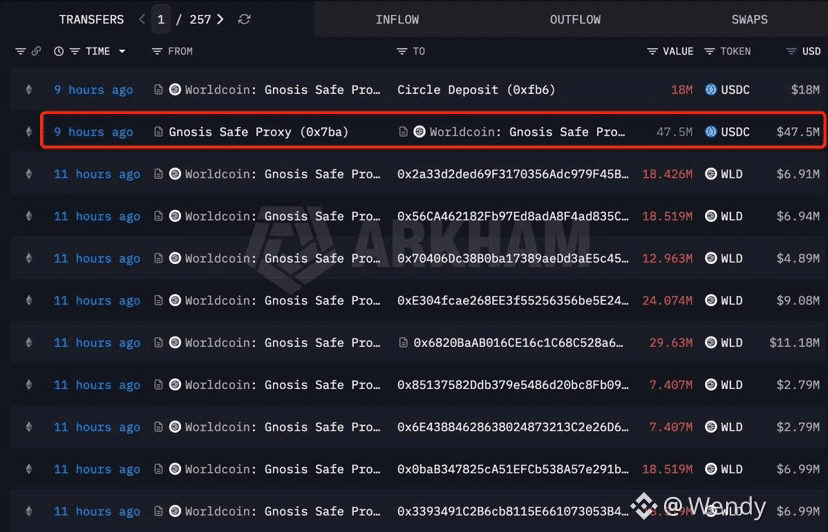
Task: Click the value 12.963M
Action: 667,258
